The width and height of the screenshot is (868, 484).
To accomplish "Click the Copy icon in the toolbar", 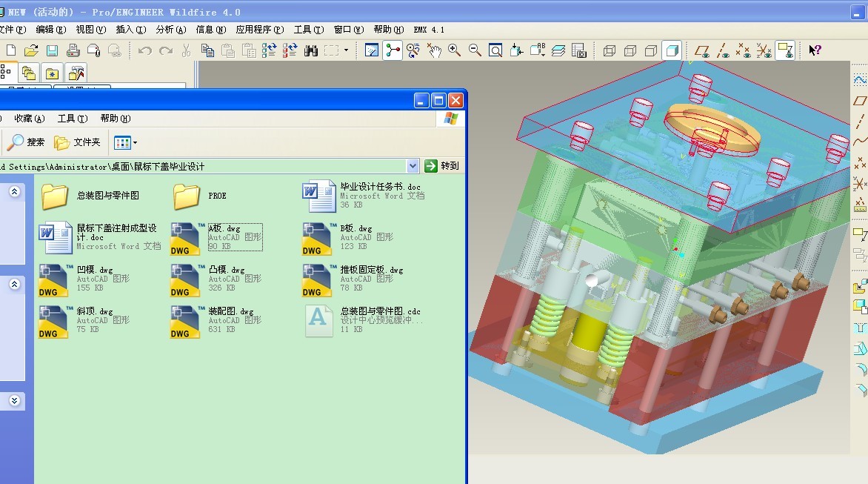I will tap(207, 50).
